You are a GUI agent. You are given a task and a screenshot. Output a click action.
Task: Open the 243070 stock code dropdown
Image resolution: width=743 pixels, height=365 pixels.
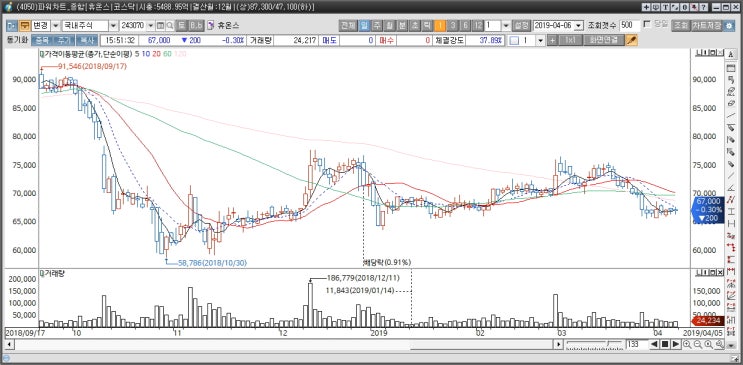coord(151,26)
